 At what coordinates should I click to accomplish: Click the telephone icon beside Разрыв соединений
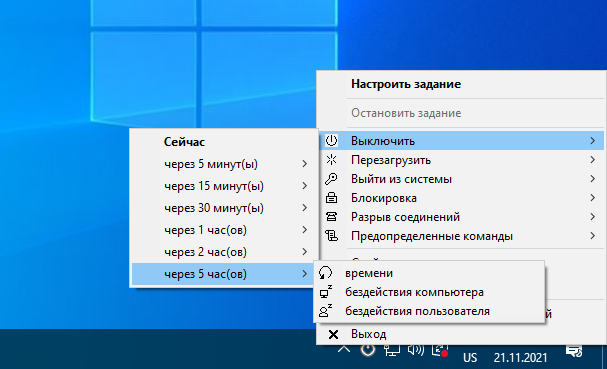point(331,216)
